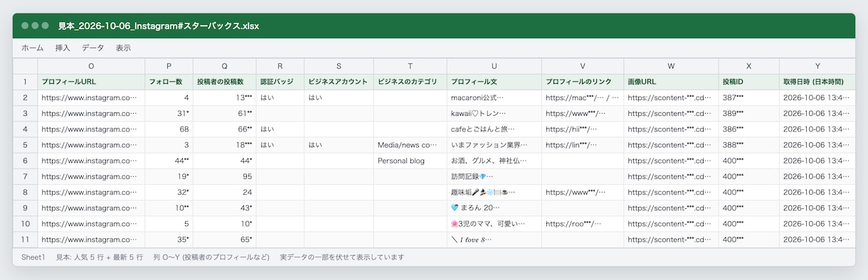Open the https://mac*** profile link cell

coord(583,97)
